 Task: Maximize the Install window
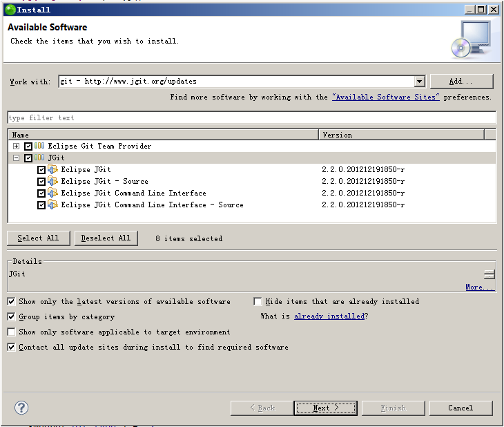(481, 10)
